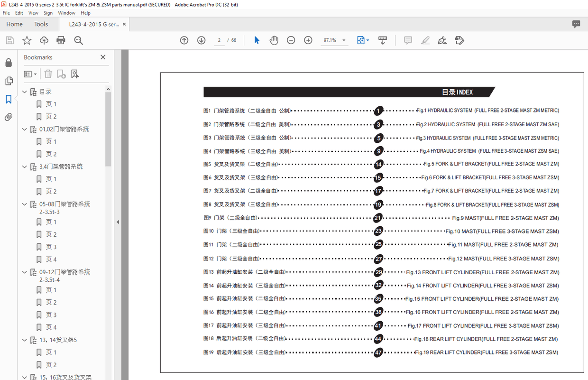Click the page number input field
This screenshot has height=380, width=588.
point(219,40)
